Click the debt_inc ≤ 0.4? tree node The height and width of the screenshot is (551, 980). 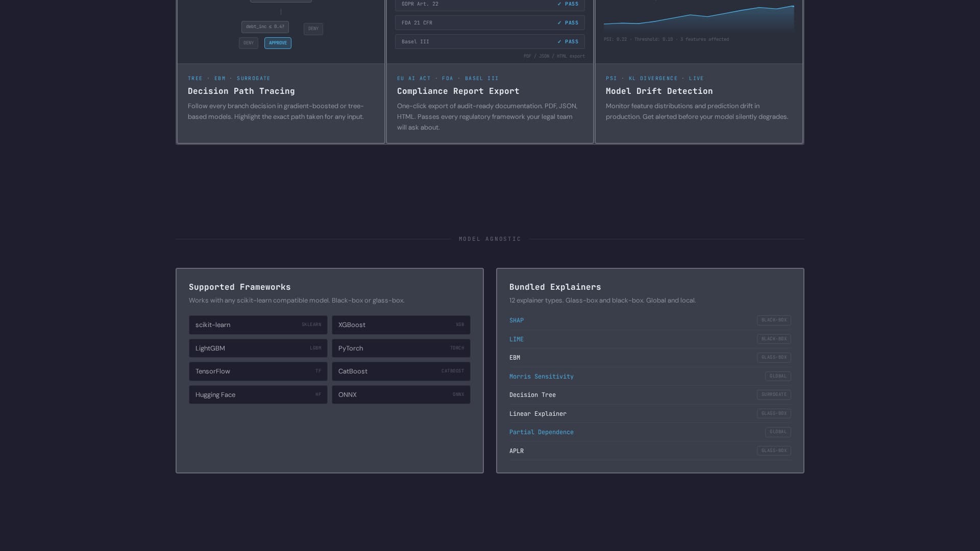[265, 27]
